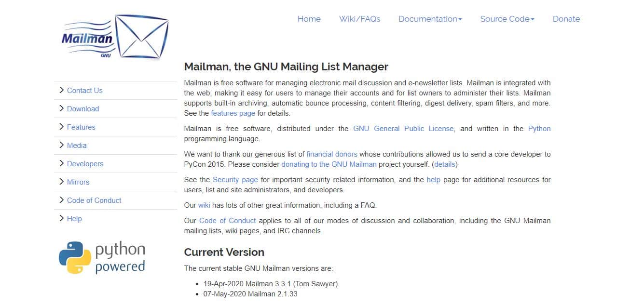644x306 pixels.
Task: Open Wiki/FAQs from the top navigation
Action: tap(359, 19)
